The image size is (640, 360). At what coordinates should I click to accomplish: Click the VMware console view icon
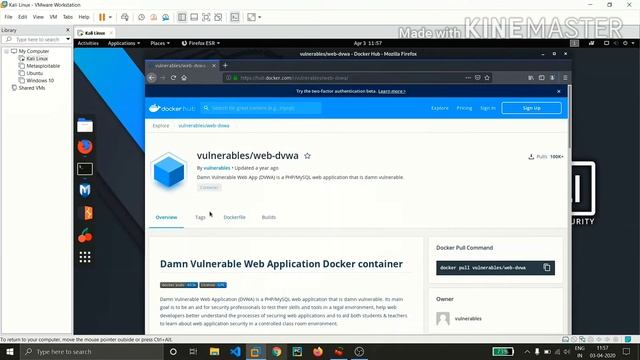click(x=235, y=17)
